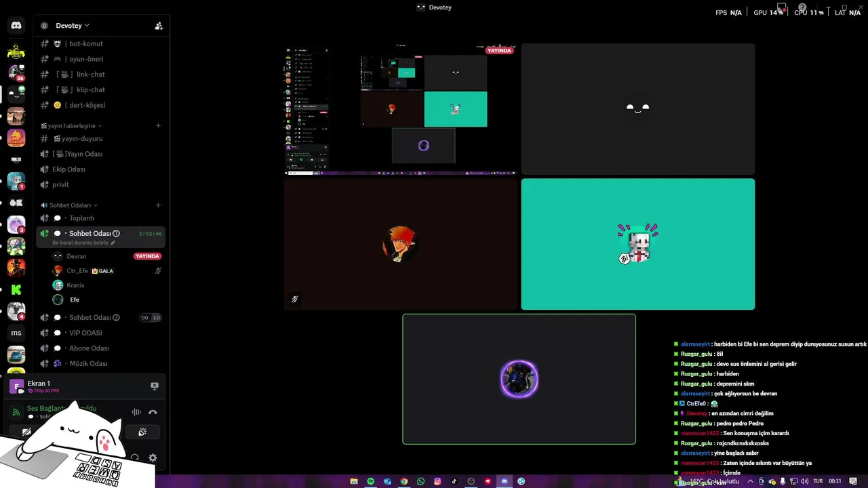Open noise suppression waveform icon
Screen dimensions: 868x488
click(x=136, y=412)
